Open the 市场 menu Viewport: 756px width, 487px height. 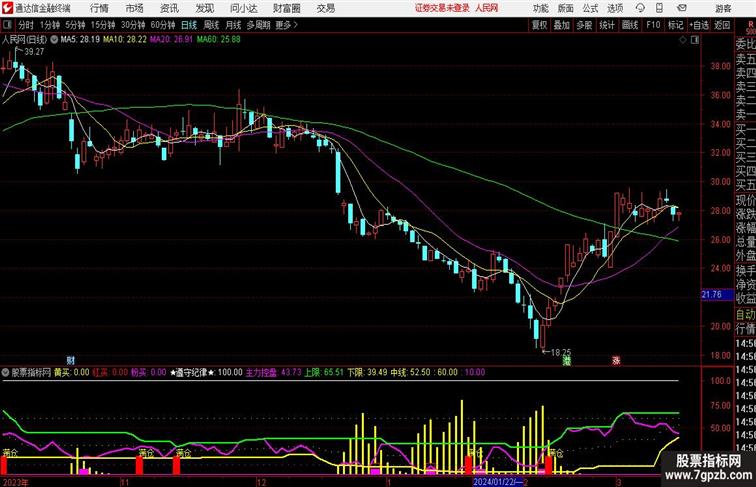pyautogui.click(x=134, y=8)
